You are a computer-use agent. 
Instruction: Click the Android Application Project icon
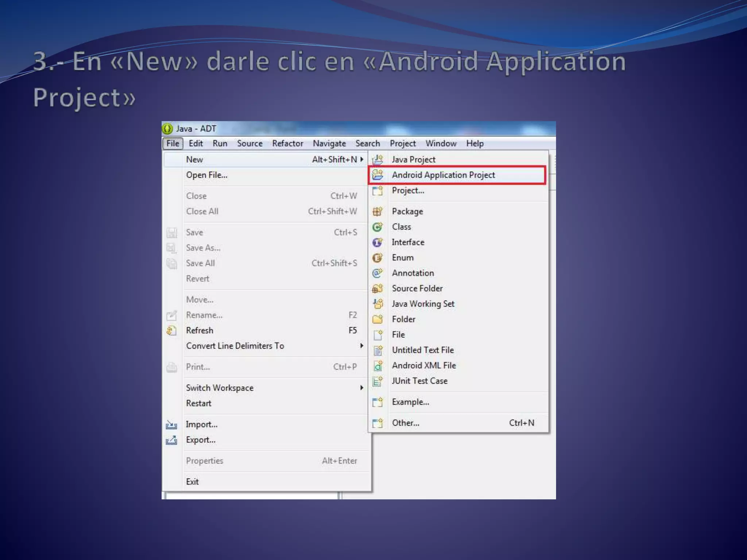pyautogui.click(x=378, y=175)
